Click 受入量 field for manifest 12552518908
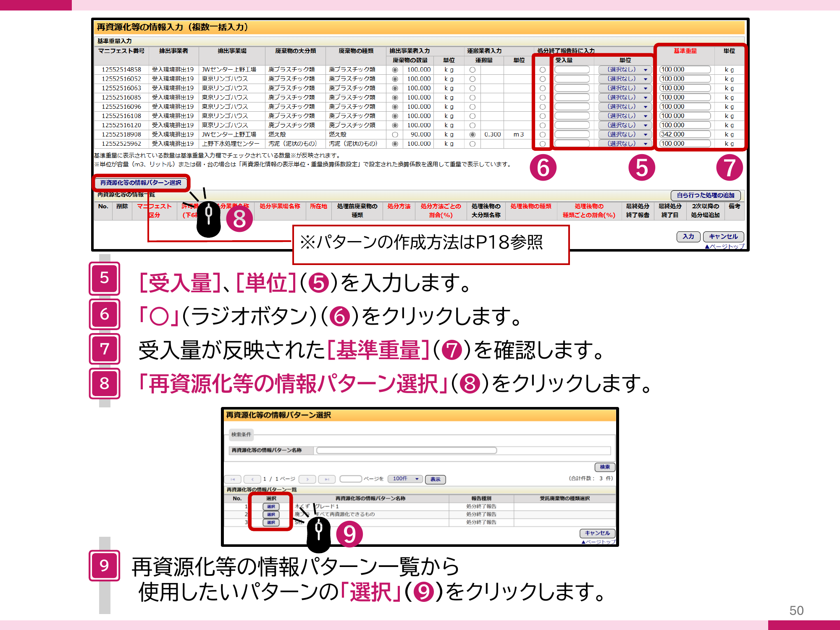Screen dimensions: 840x630 tap(572, 134)
